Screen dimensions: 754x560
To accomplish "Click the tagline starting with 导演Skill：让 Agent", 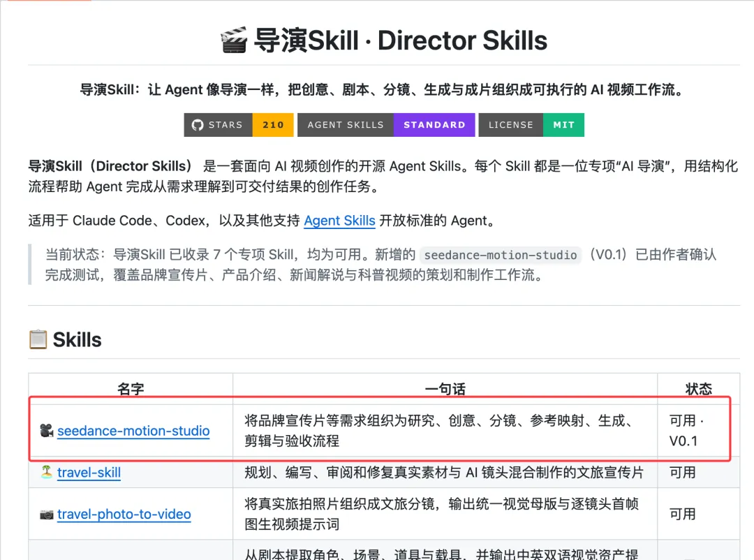I will (384, 89).
